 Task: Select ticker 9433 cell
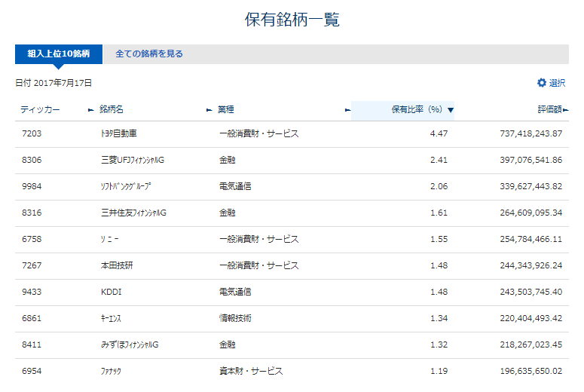pos(32,292)
